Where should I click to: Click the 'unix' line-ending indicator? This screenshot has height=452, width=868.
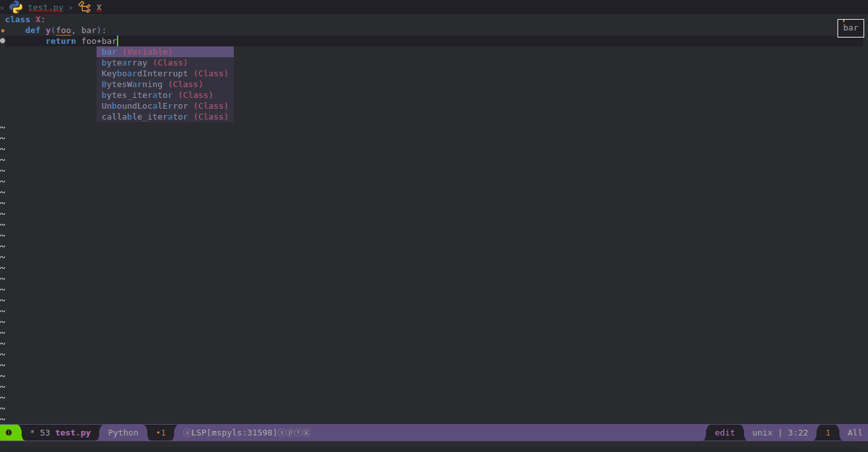point(763,433)
